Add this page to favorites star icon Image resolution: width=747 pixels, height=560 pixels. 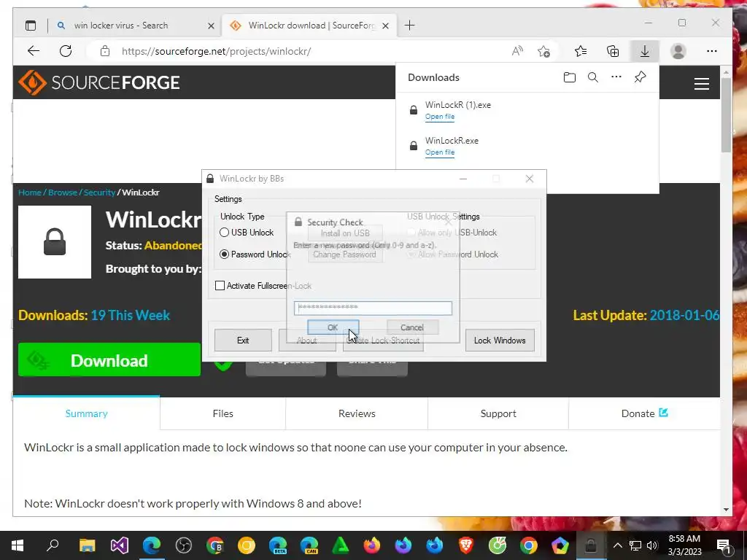click(x=543, y=51)
